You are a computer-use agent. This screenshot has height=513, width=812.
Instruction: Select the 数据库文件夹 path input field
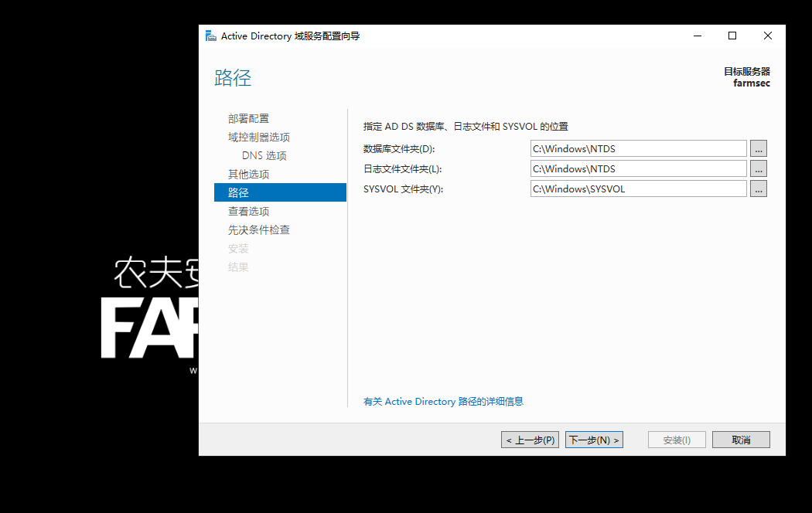(x=638, y=148)
